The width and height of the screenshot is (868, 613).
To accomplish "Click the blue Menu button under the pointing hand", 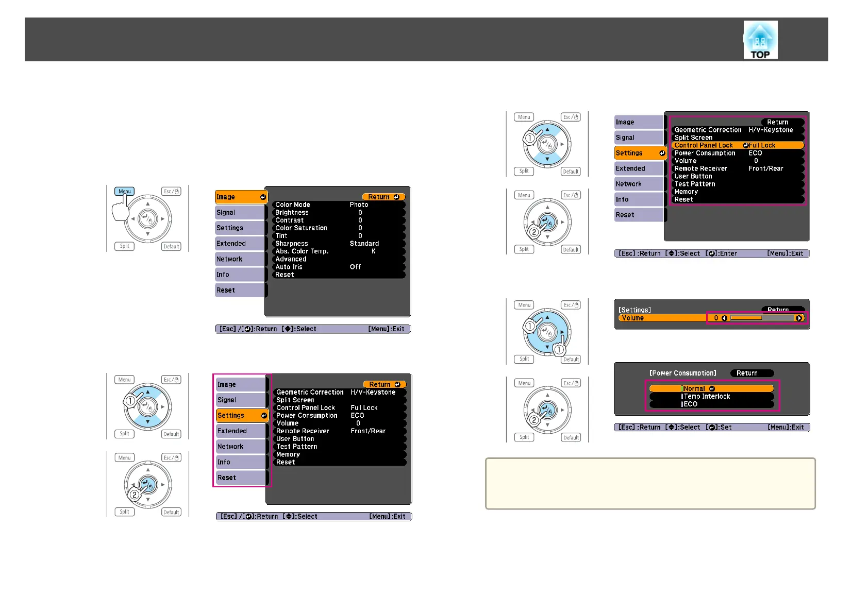I will tap(125, 191).
